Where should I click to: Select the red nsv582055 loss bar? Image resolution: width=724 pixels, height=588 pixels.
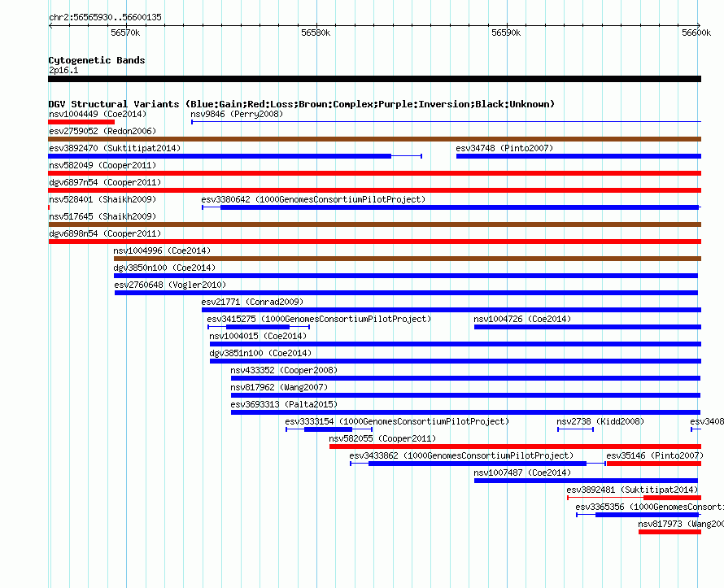[x=515, y=446]
